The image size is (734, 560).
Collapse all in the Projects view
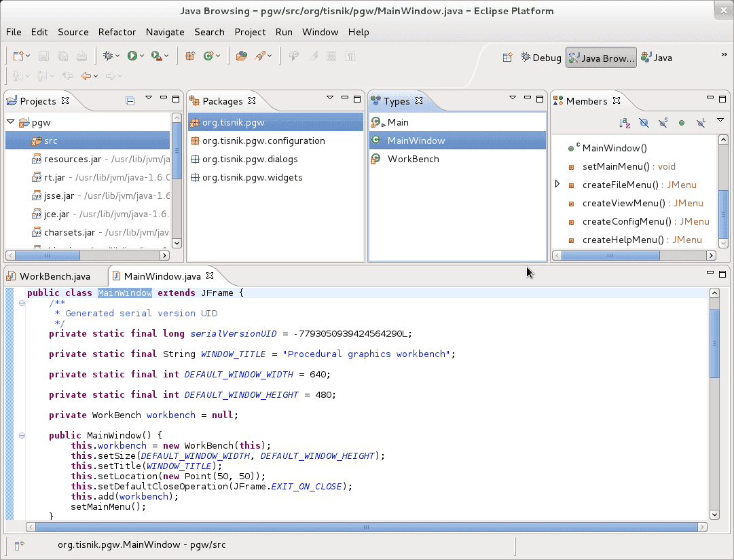(x=130, y=101)
